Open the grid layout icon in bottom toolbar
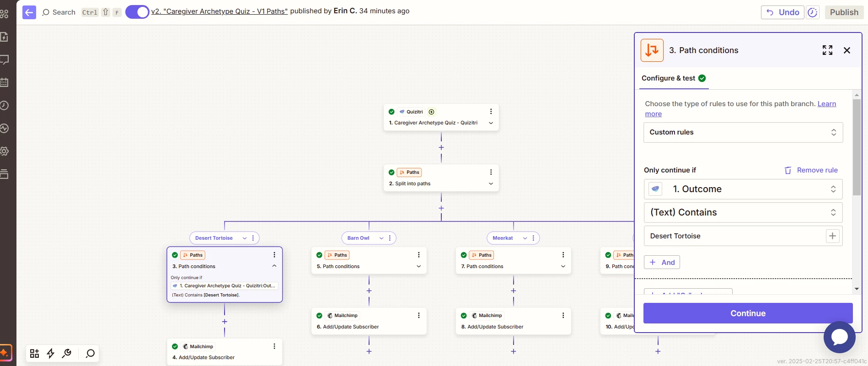Viewport: 868px width, 366px height. point(34,353)
